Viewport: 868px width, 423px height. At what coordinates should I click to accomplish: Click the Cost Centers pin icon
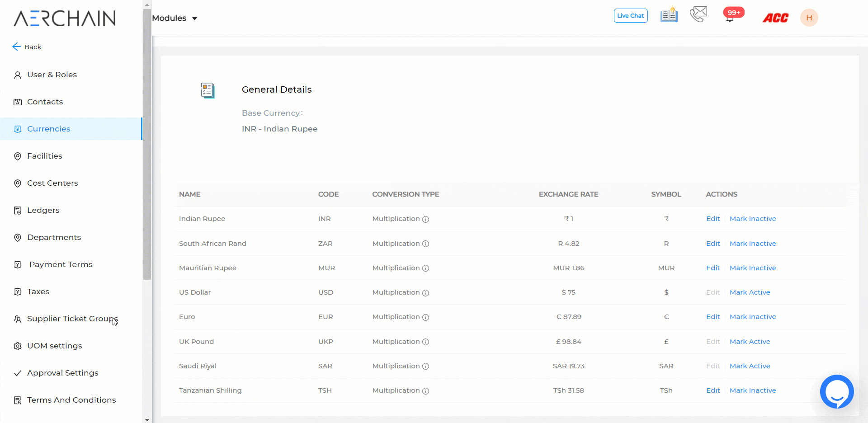tap(18, 183)
